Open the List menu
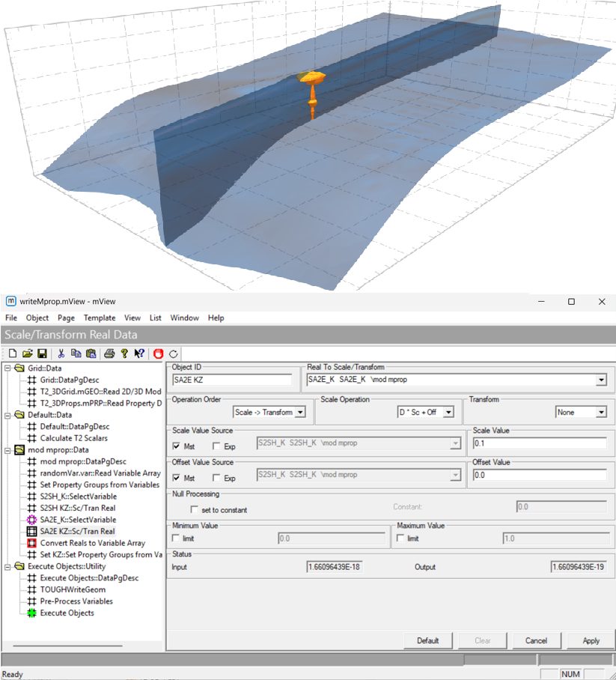Image resolution: width=616 pixels, height=680 pixels. tap(155, 318)
